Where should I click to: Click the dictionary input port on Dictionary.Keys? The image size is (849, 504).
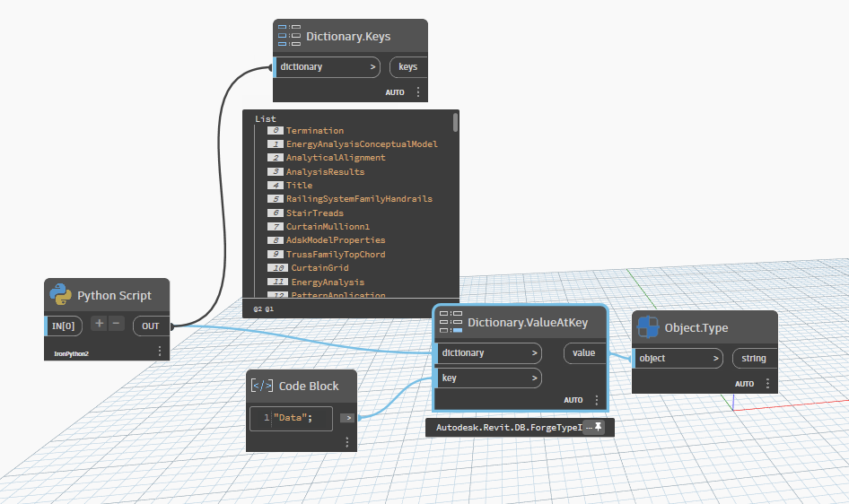coord(327,67)
